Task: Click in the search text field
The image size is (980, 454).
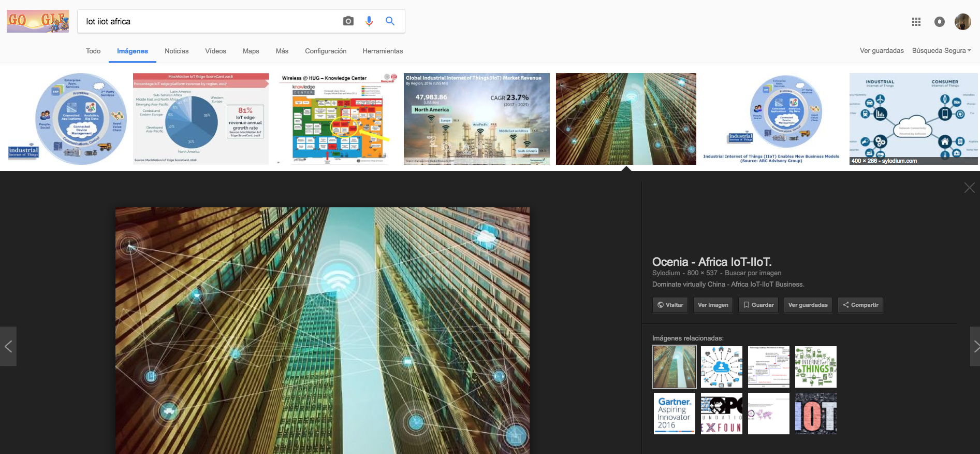Action: pyautogui.click(x=207, y=21)
